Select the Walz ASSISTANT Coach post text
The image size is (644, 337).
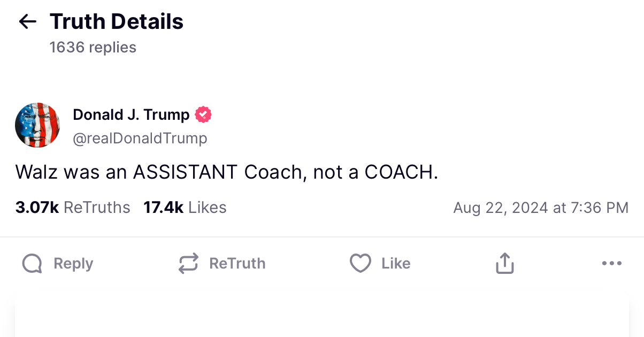(x=227, y=172)
